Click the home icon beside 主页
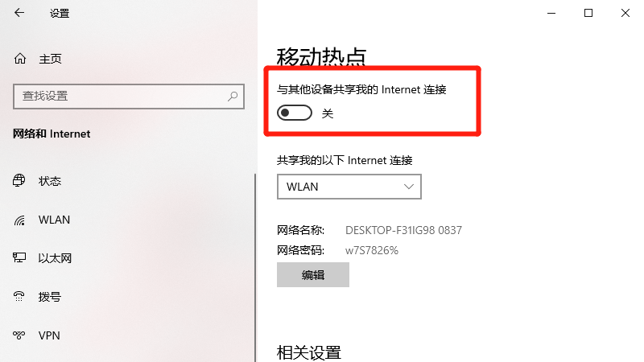This screenshot has width=644, height=362. (x=19, y=59)
